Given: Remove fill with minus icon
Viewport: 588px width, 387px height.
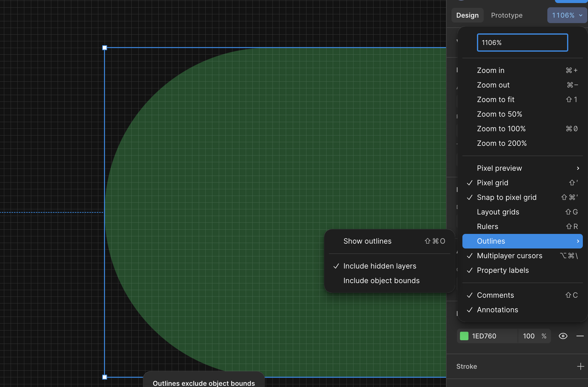Looking at the screenshot, I should pyautogui.click(x=580, y=336).
